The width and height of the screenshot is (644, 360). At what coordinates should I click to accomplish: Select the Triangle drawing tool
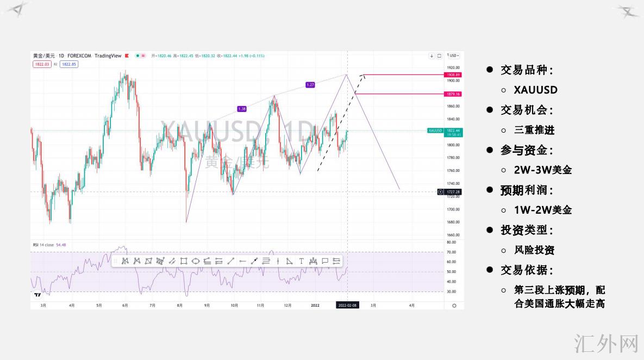(x=290, y=261)
